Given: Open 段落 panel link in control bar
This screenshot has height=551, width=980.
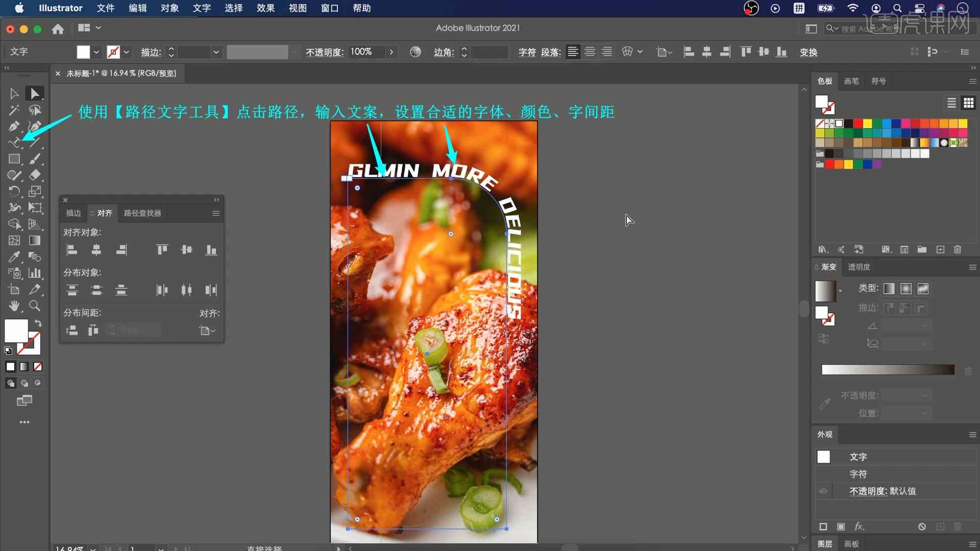Looking at the screenshot, I should (x=551, y=52).
